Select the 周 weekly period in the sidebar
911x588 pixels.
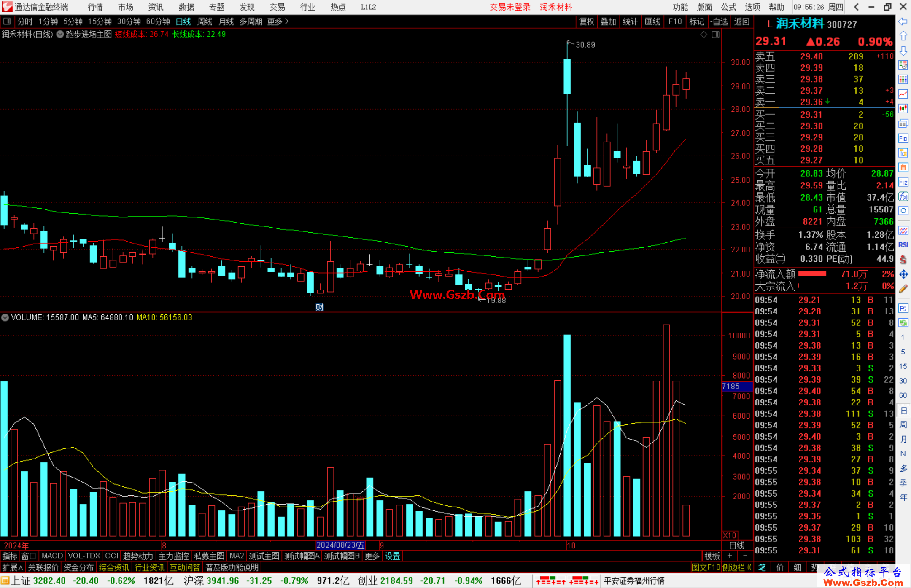pos(903,424)
